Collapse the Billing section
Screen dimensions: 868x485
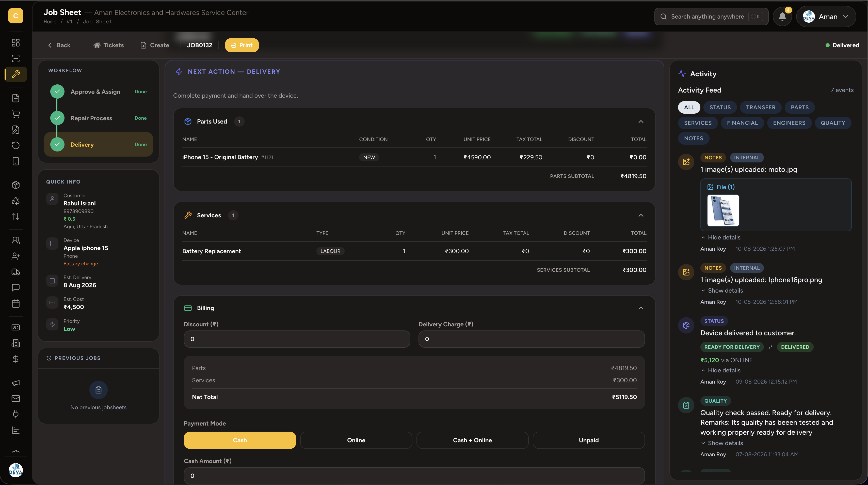640,308
